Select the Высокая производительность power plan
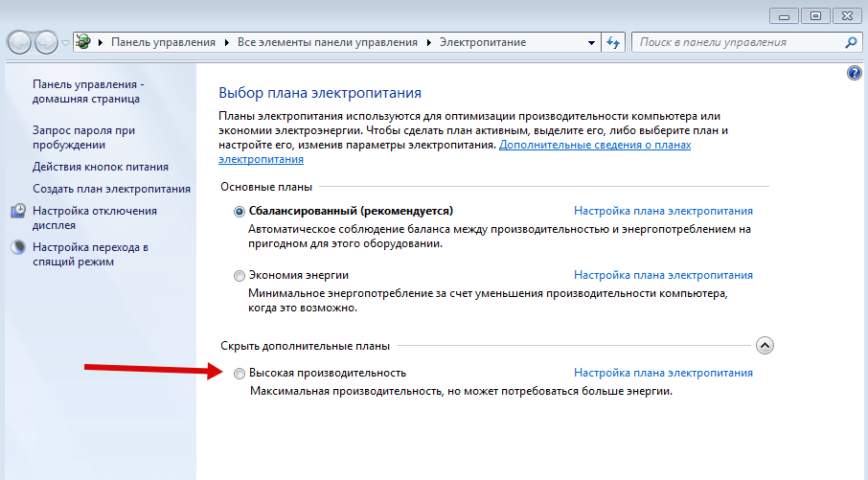The height and width of the screenshot is (480, 868). [240, 374]
